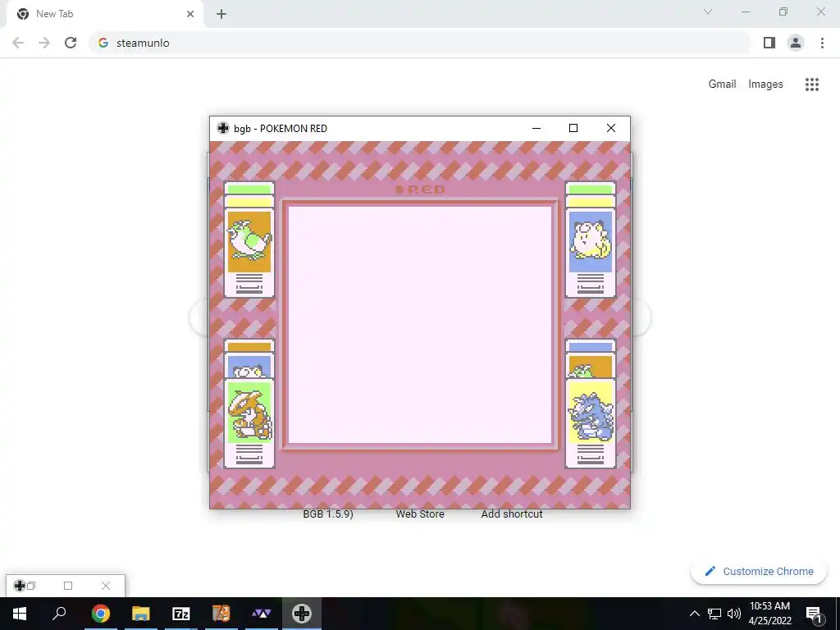Screen dimensions: 840x630
Task: Go back in Chrome navigation
Action: [18, 43]
